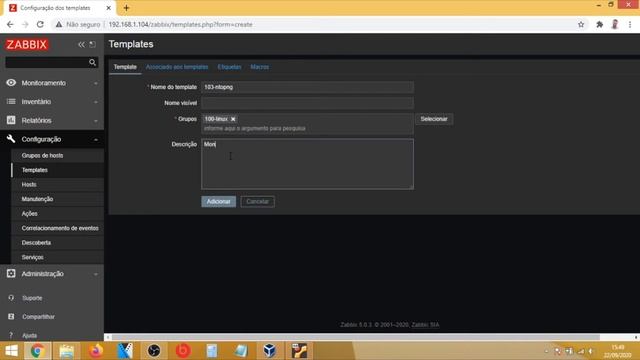Click the browser address bar URL

(x=180, y=24)
